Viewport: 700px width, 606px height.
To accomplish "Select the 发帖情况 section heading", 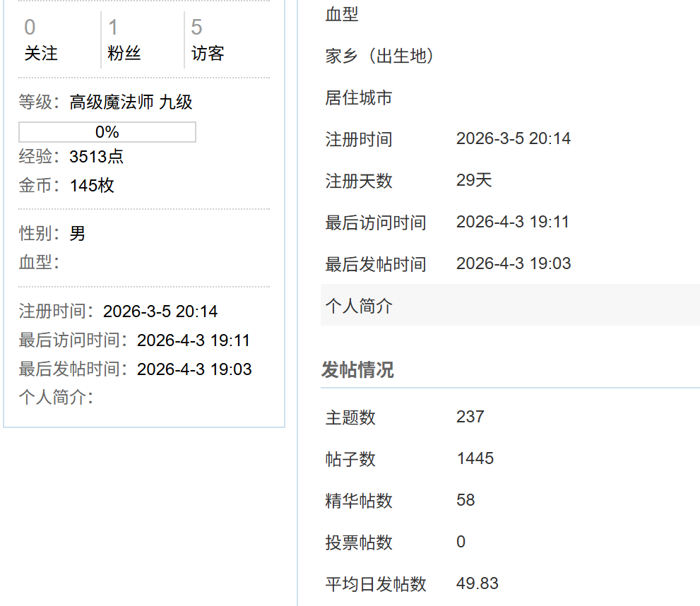I will pos(357,370).
